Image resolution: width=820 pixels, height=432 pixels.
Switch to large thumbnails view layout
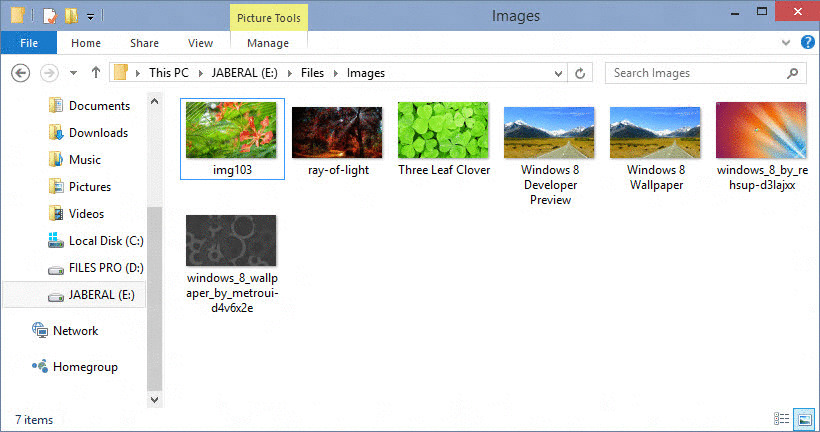803,419
